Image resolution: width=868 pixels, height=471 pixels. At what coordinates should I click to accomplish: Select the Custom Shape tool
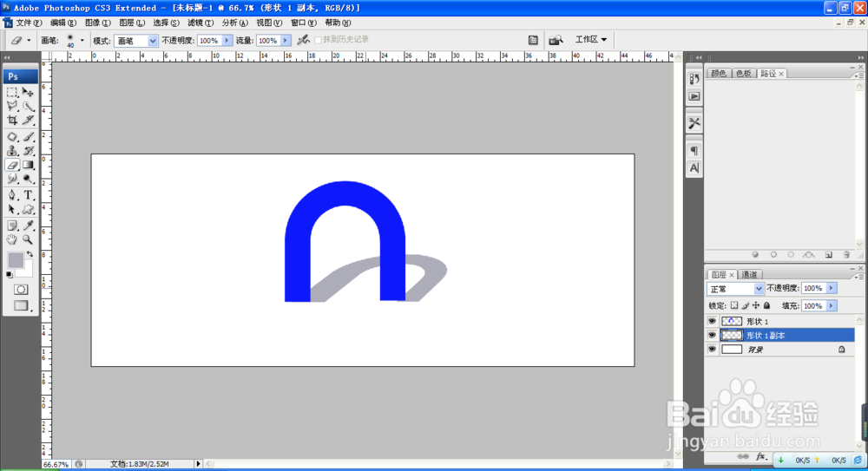pos(29,209)
